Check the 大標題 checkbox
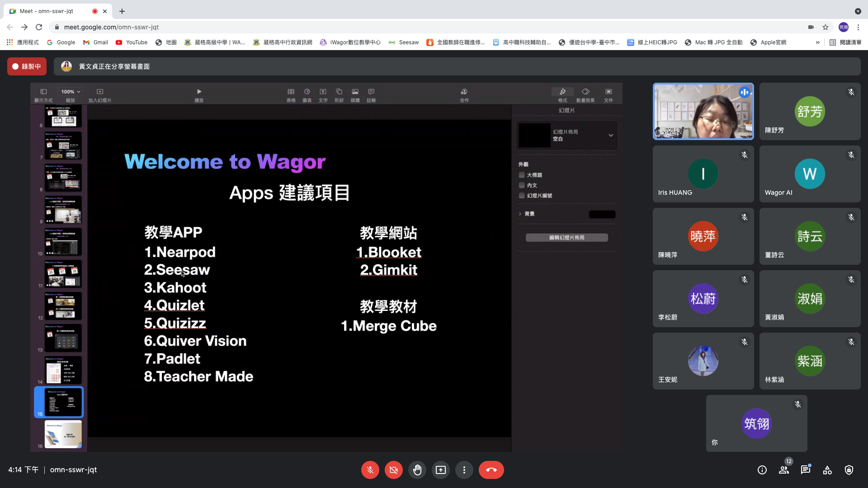 tap(522, 175)
